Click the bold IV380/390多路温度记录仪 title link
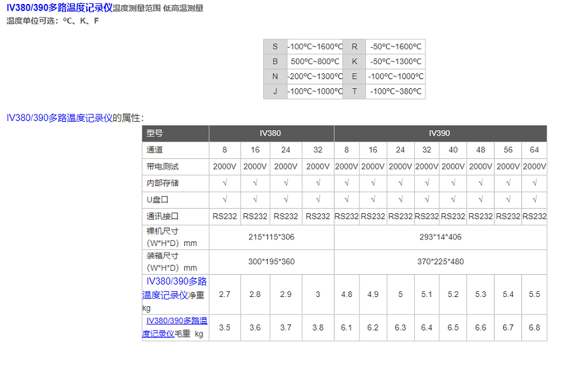The image size is (588, 367). [x=59, y=8]
